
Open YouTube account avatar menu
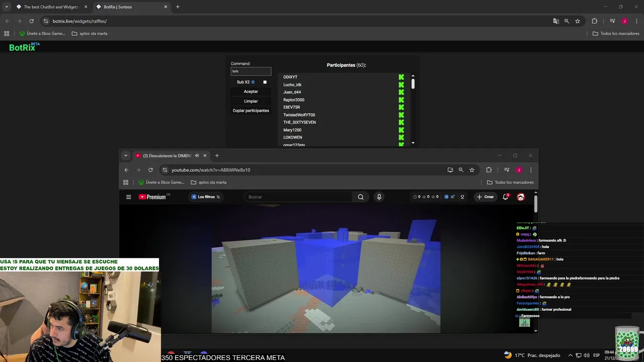click(x=521, y=197)
